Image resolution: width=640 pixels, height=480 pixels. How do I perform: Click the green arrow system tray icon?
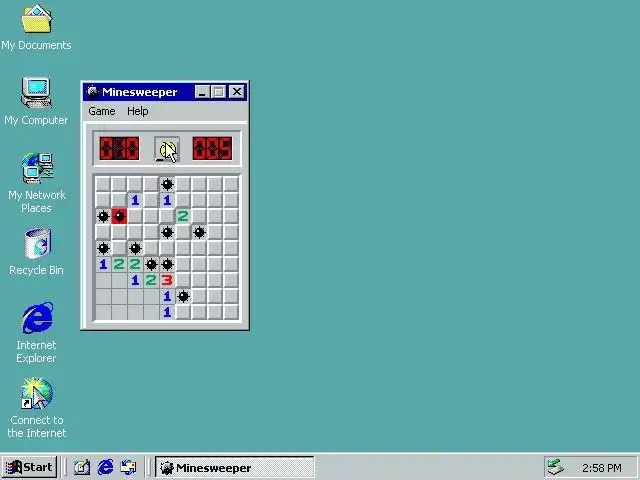(556, 467)
